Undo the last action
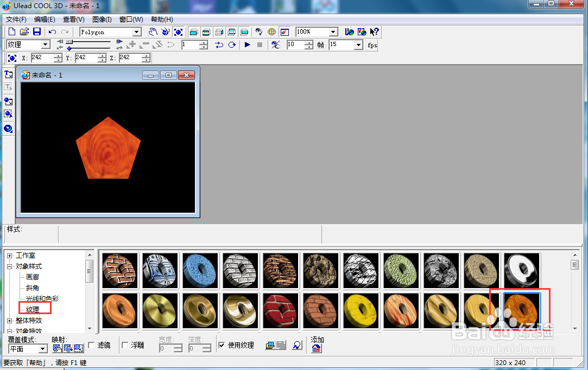 click(53, 32)
